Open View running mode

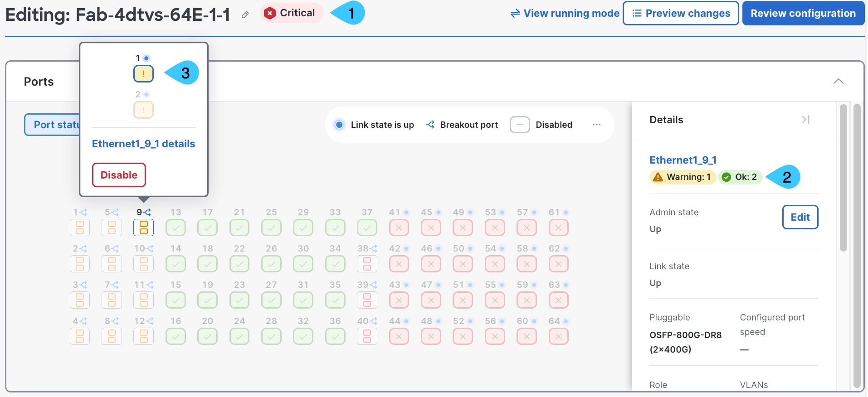pos(565,13)
